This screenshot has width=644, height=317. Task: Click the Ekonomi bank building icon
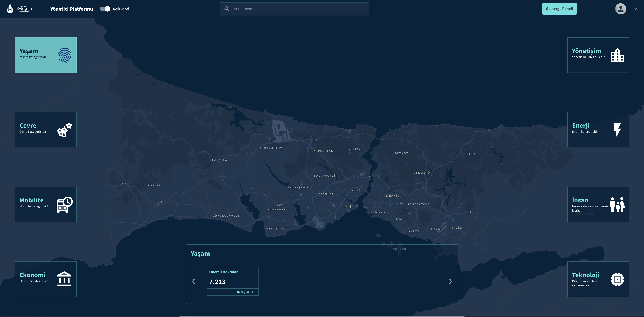point(64,279)
